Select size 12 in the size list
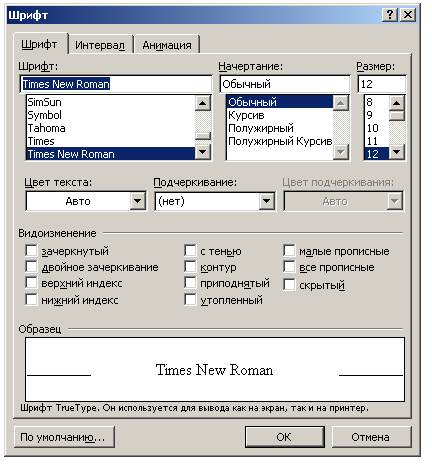 pyautogui.click(x=377, y=154)
